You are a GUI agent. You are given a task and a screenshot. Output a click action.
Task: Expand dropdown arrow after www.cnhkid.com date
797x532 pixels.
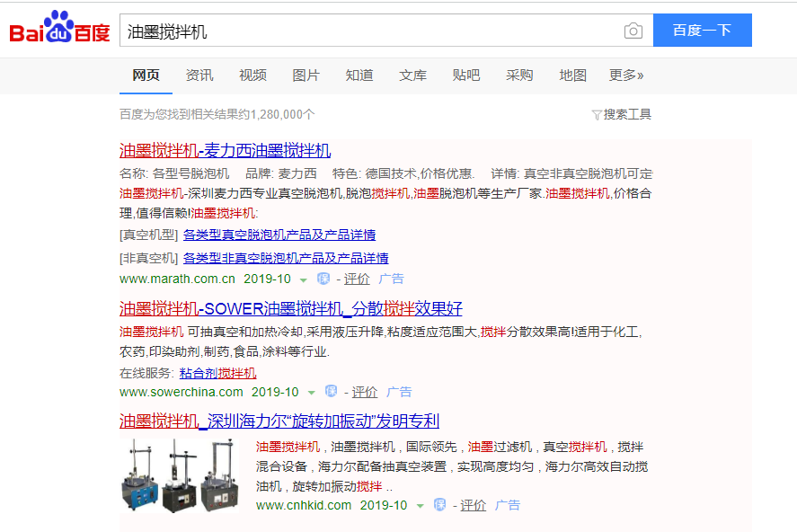click(421, 506)
